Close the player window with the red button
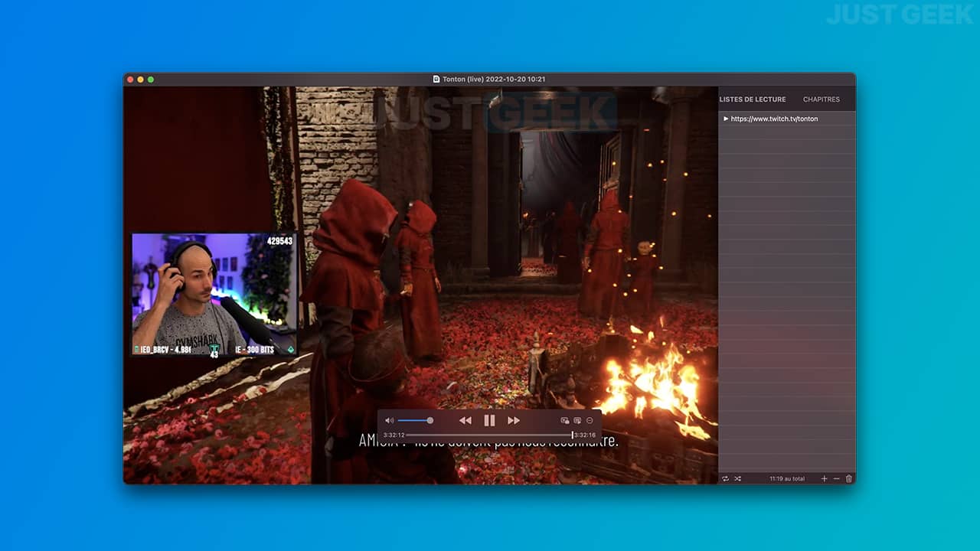Viewport: 980px width, 551px height. (130, 79)
